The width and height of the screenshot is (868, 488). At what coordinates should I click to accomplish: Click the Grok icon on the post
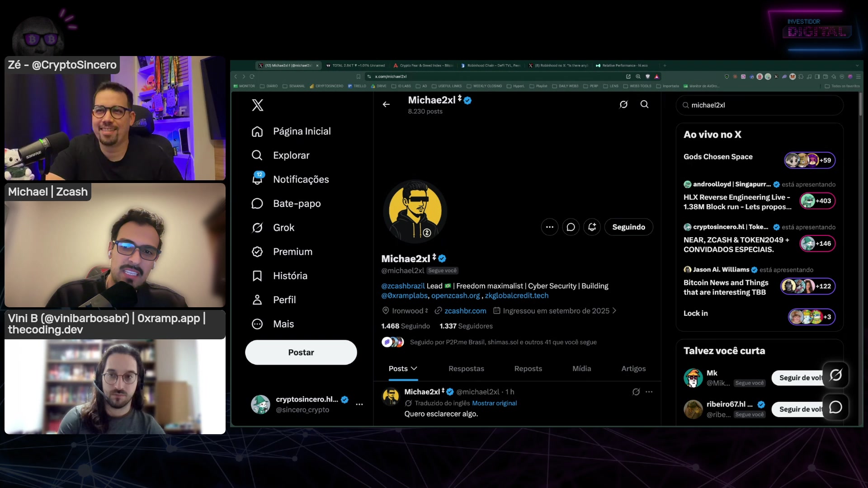[636, 392]
